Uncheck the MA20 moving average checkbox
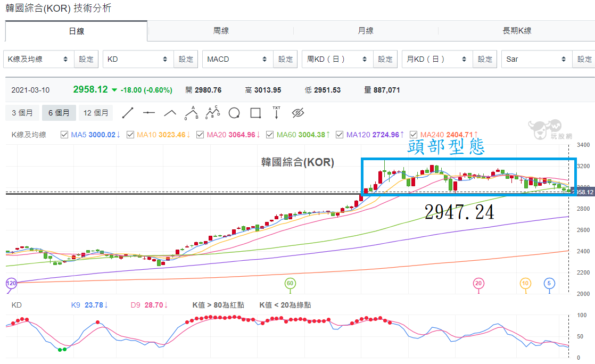 pyautogui.click(x=200, y=135)
